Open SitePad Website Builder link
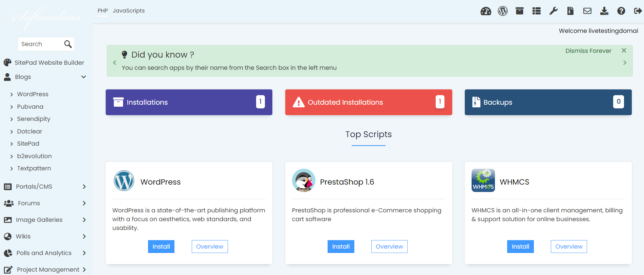The image size is (644, 275). coord(49,63)
